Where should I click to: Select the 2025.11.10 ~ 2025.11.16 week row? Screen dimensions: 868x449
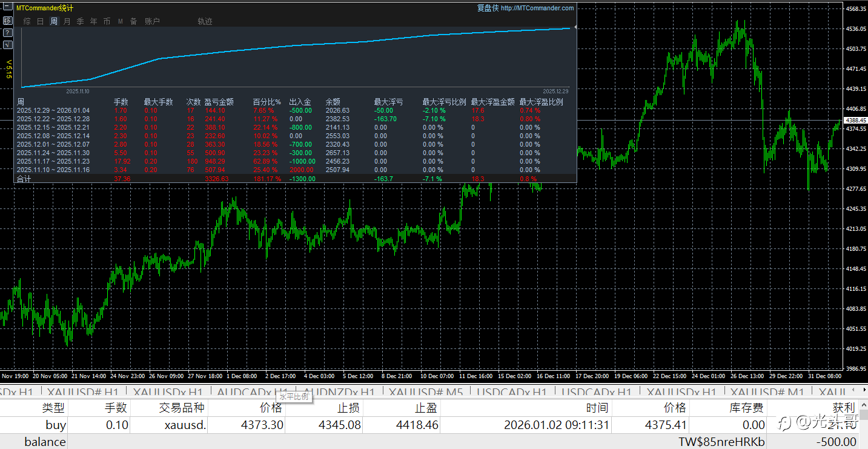[x=295, y=170]
